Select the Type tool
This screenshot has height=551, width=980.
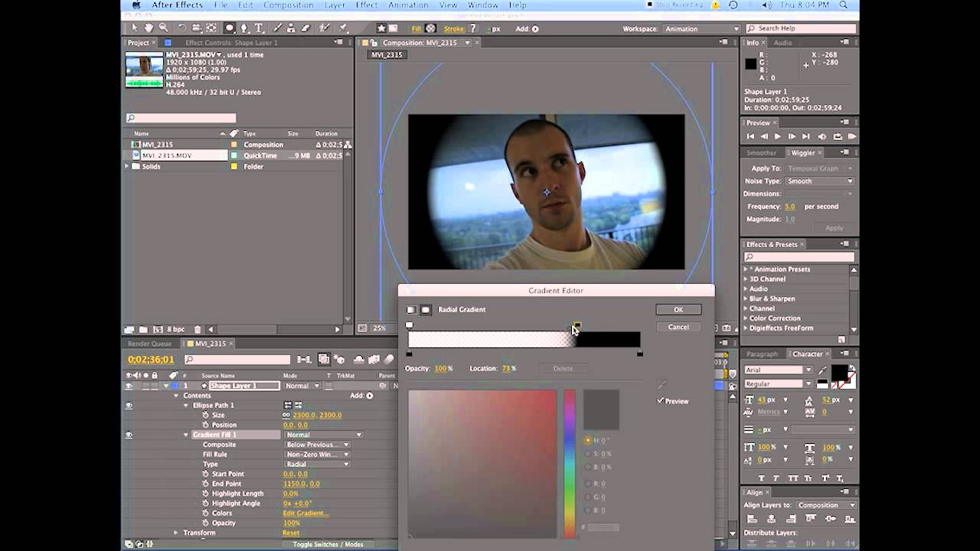[260, 28]
